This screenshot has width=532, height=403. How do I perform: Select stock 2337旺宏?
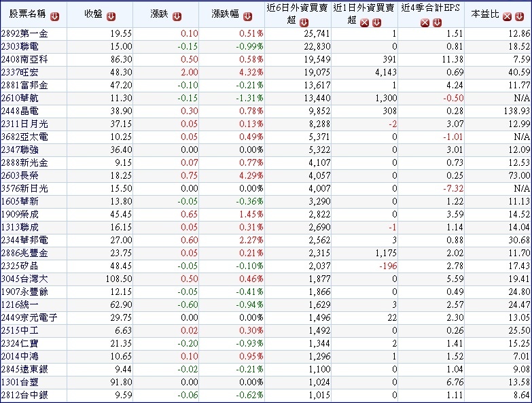click(x=20, y=72)
